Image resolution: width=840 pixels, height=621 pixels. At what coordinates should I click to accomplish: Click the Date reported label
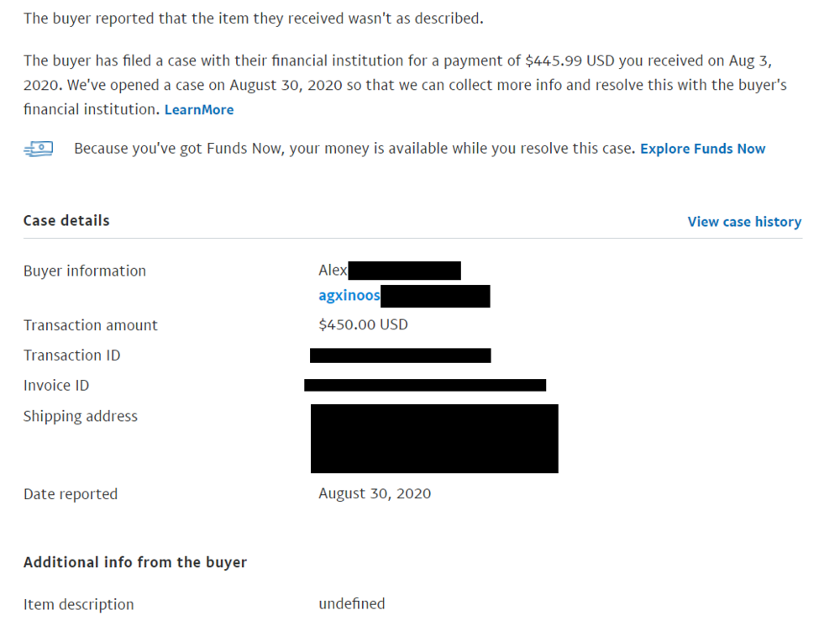click(x=71, y=494)
